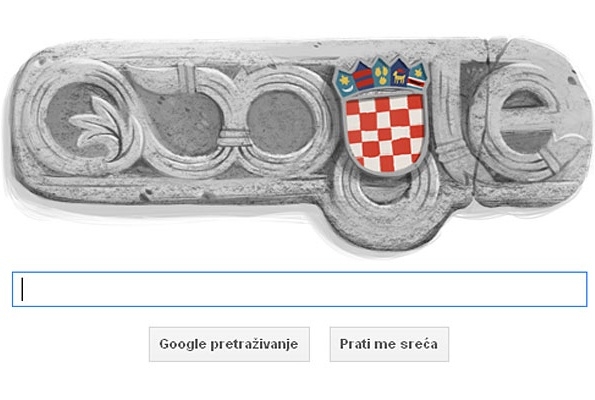Open the red-white checkerboard Croatian shield
The image size is (595, 400).
coord(385,133)
